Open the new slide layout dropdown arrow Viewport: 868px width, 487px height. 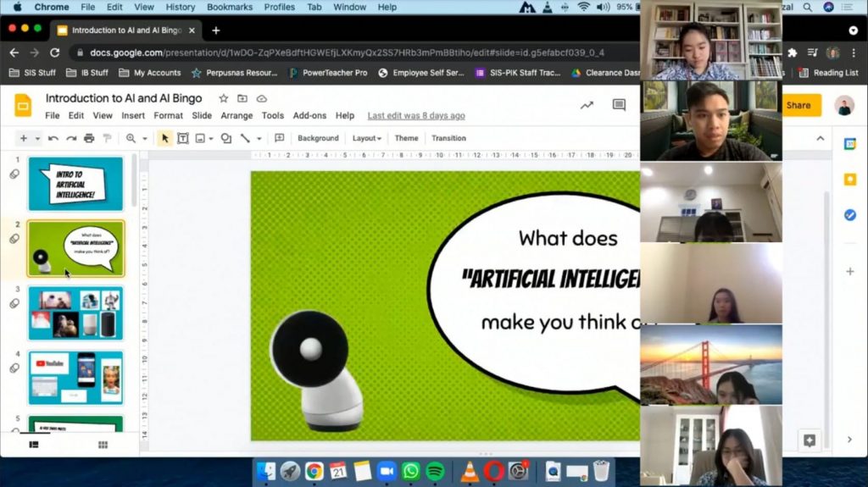tap(37, 138)
